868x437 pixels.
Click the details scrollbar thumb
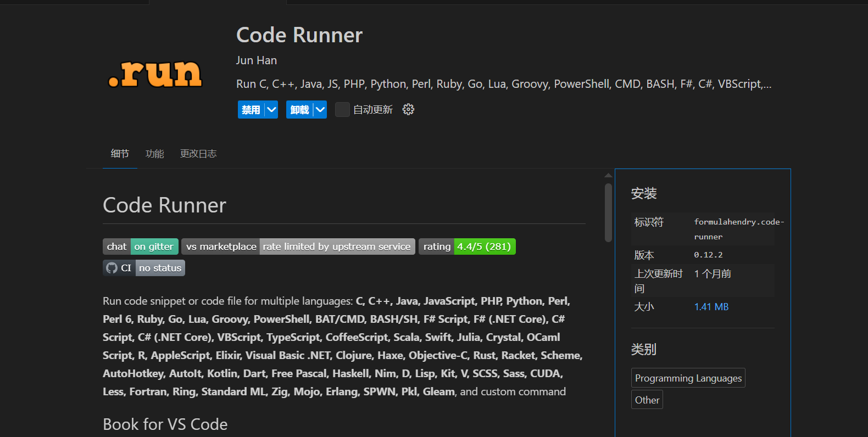pyautogui.click(x=608, y=212)
